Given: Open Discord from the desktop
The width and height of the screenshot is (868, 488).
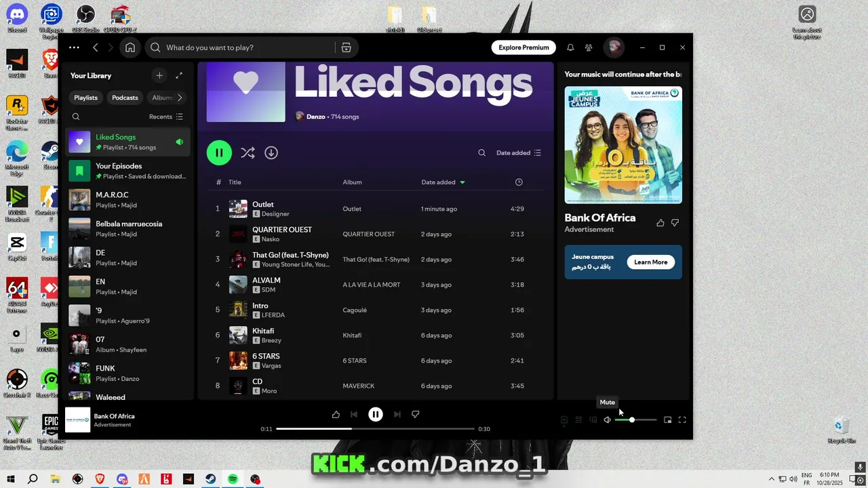Looking at the screenshot, I should pyautogui.click(x=17, y=18).
